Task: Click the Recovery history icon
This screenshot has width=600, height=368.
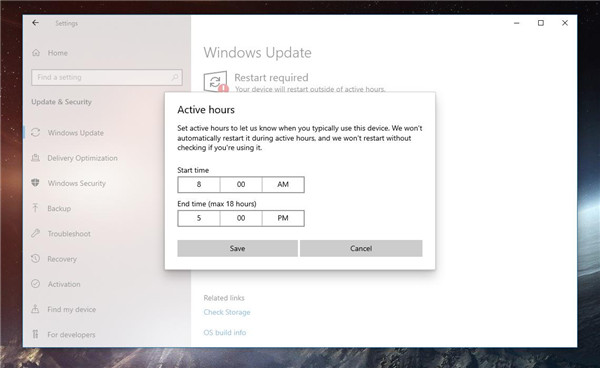Action: (36, 259)
